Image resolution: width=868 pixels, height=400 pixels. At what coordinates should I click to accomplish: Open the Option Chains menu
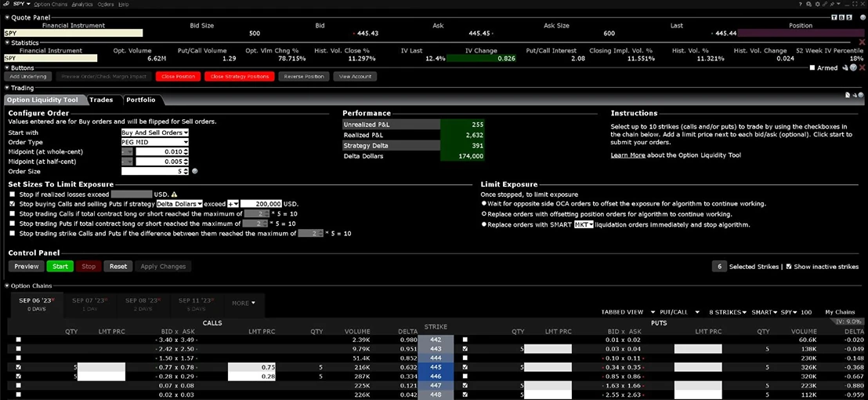pyautogui.click(x=50, y=4)
